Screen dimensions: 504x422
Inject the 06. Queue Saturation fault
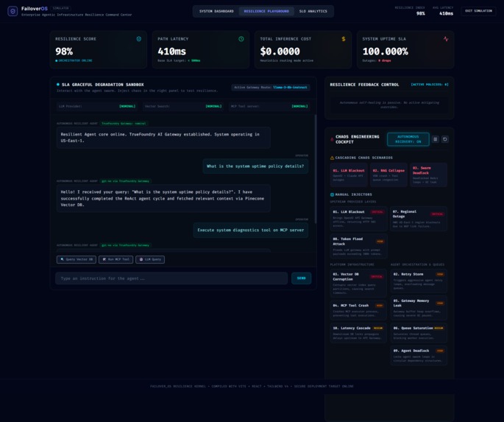point(419,333)
